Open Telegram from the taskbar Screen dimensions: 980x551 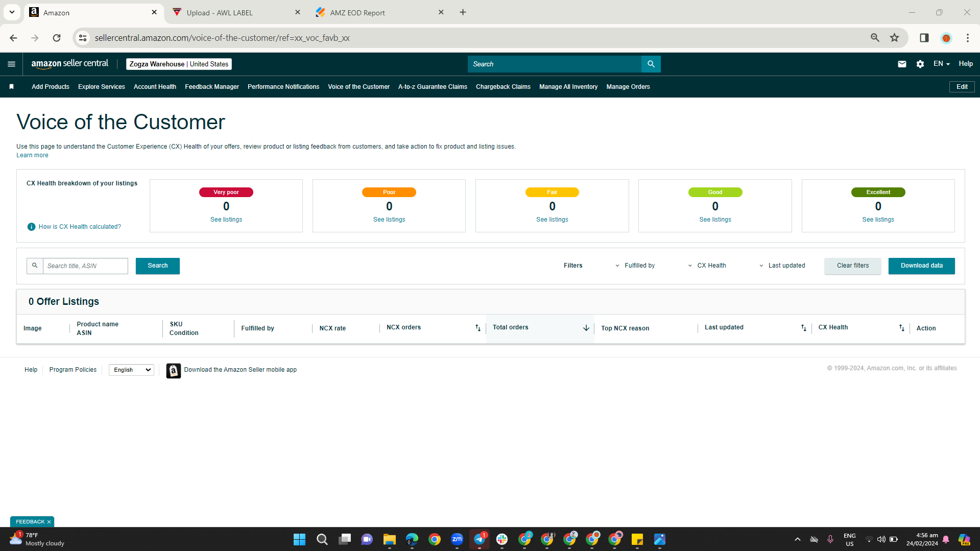pyautogui.click(x=480, y=539)
